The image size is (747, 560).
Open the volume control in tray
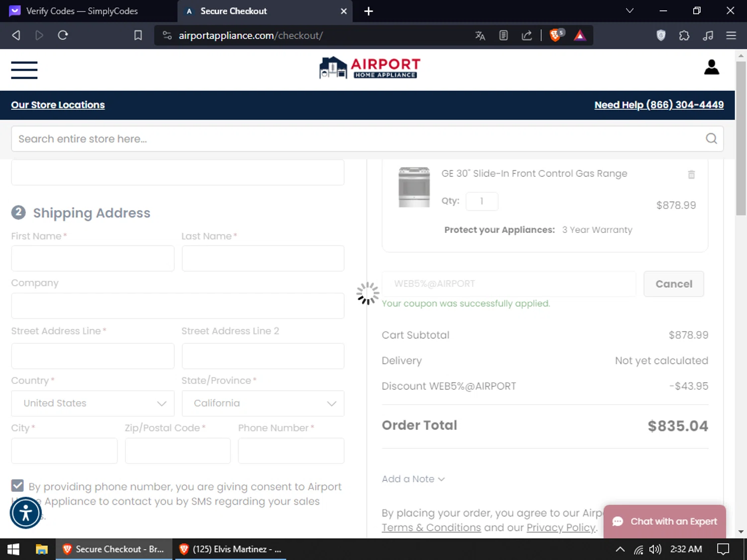655,549
